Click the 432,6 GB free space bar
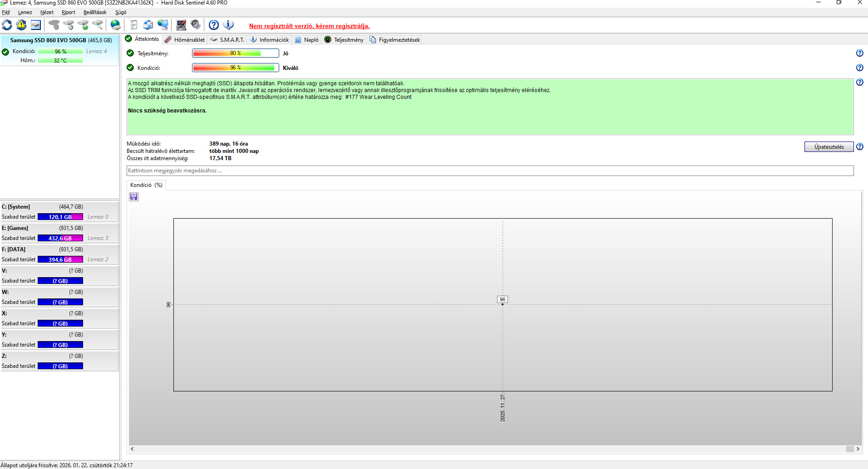Screen dimensions: 868x469 [60, 238]
